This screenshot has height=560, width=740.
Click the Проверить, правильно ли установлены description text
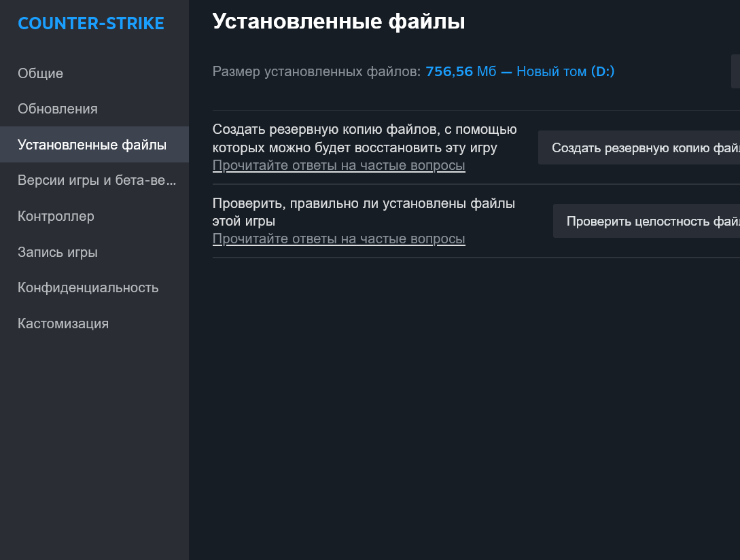[364, 212]
